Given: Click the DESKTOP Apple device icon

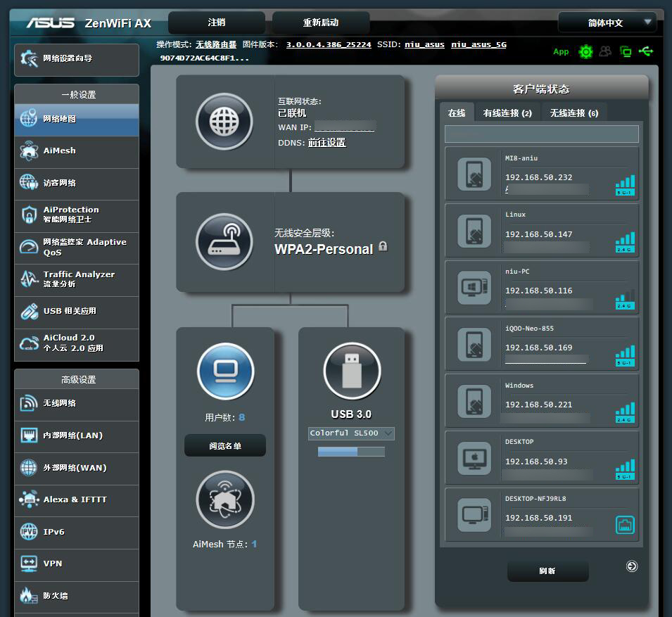Looking at the screenshot, I should [474, 457].
